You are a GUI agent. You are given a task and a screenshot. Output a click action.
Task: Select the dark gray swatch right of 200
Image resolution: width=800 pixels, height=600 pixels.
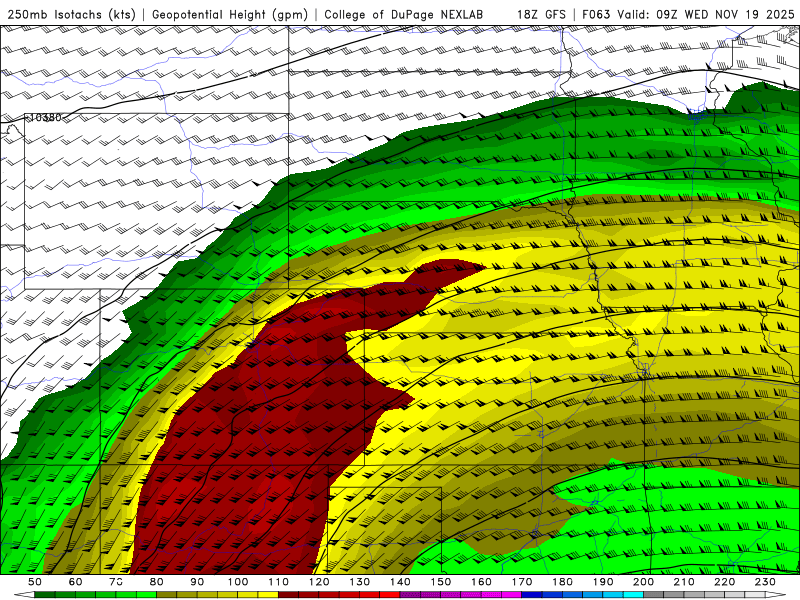point(654,594)
